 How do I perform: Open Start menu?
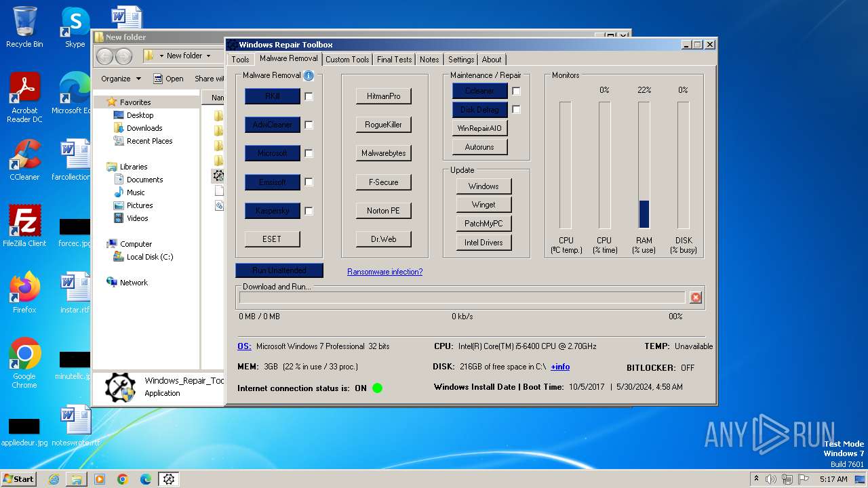coord(19,479)
